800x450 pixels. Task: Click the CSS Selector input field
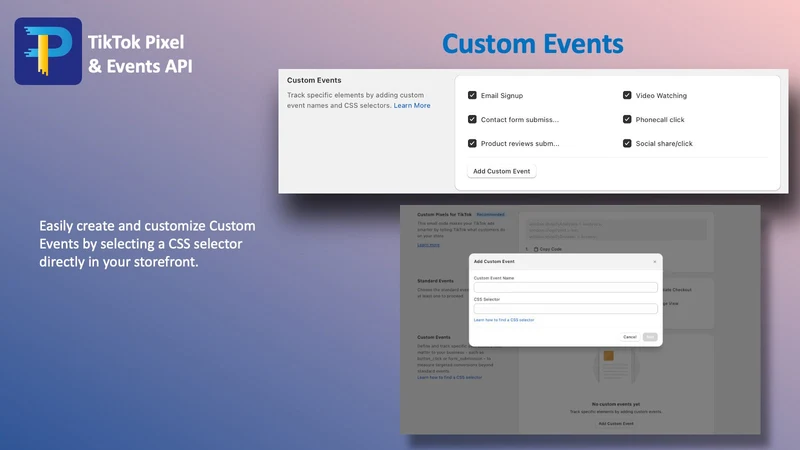565,308
